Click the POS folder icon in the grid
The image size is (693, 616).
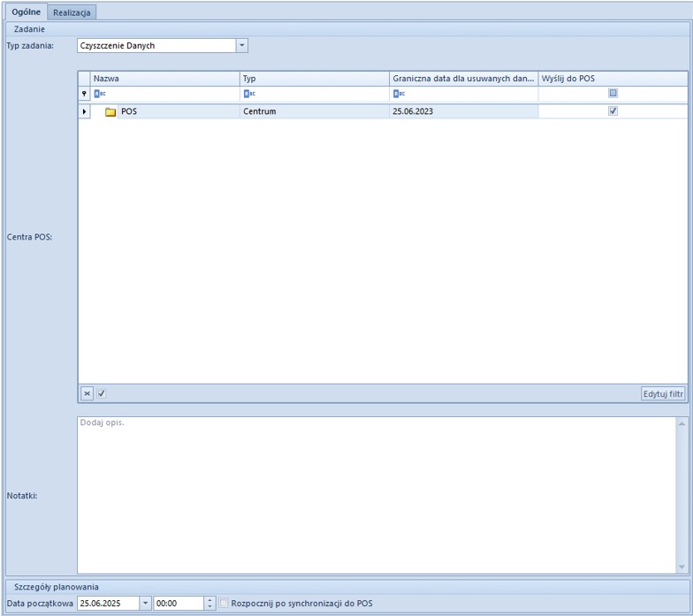(110, 112)
